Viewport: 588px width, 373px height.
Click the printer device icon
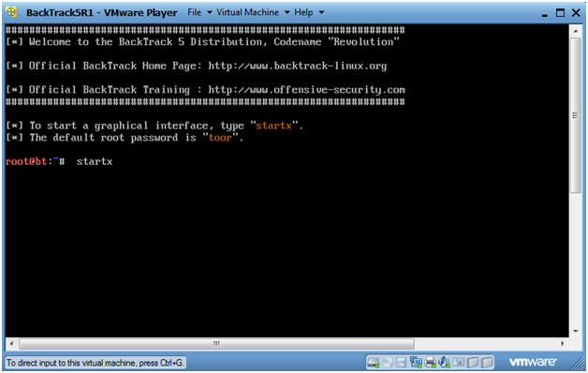pos(430,363)
